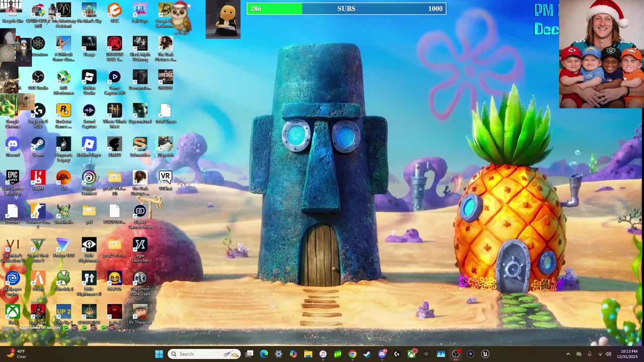Viewport: 644px width, 362px height.
Task: Open Sound Capture shortcut
Action: pyautogui.click(x=89, y=116)
